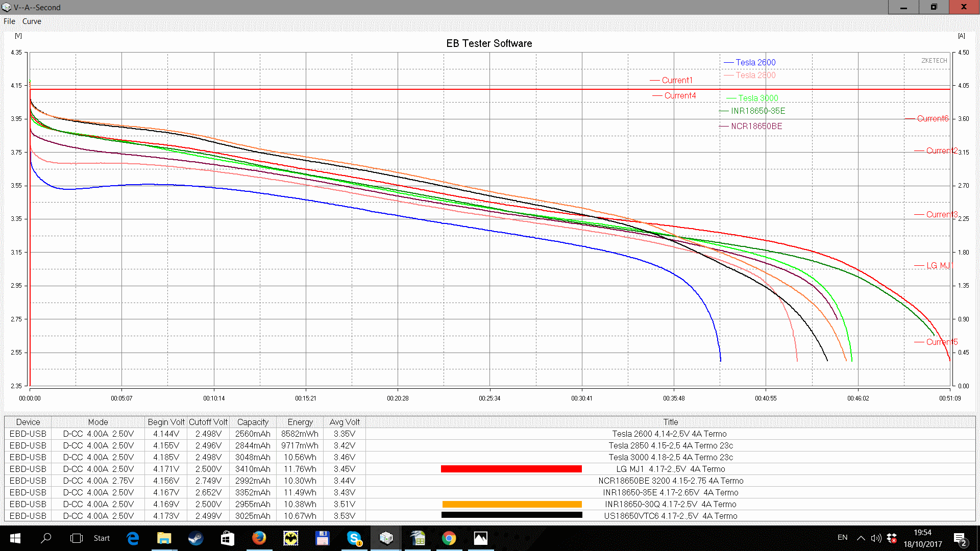Click the volume speaker tray icon
The height and width of the screenshot is (551, 980).
[x=876, y=538]
